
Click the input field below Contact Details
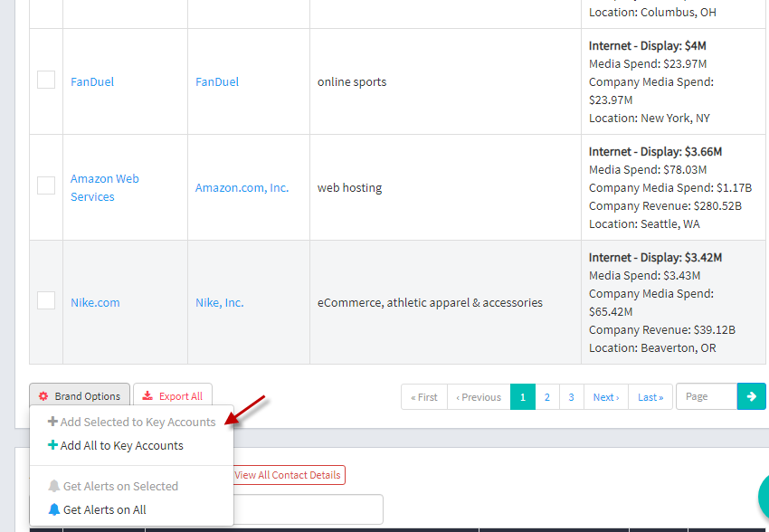tap(308, 509)
